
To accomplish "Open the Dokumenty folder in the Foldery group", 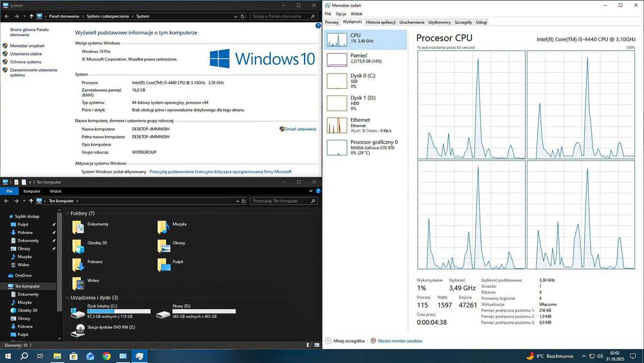I will tap(90, 226).
